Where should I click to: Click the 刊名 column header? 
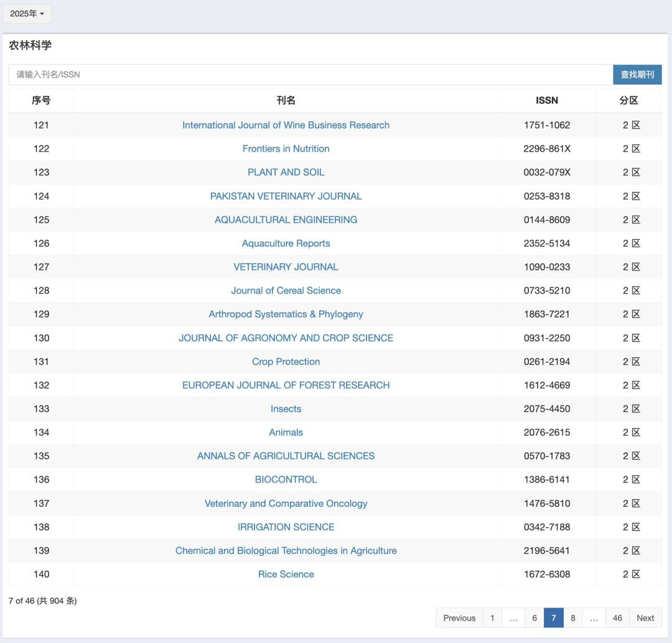(x=286, y=100)
